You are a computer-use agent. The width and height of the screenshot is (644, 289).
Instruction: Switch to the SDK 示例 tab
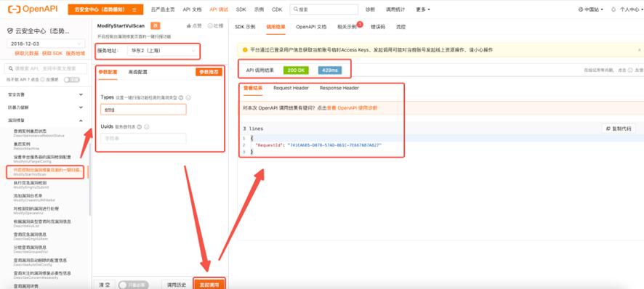[x=245, y=27]
